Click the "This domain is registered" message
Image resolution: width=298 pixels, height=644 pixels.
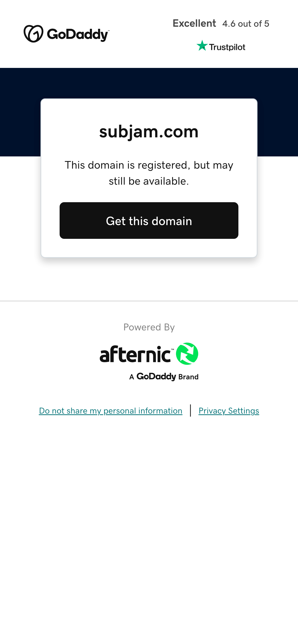coord(149,173)
